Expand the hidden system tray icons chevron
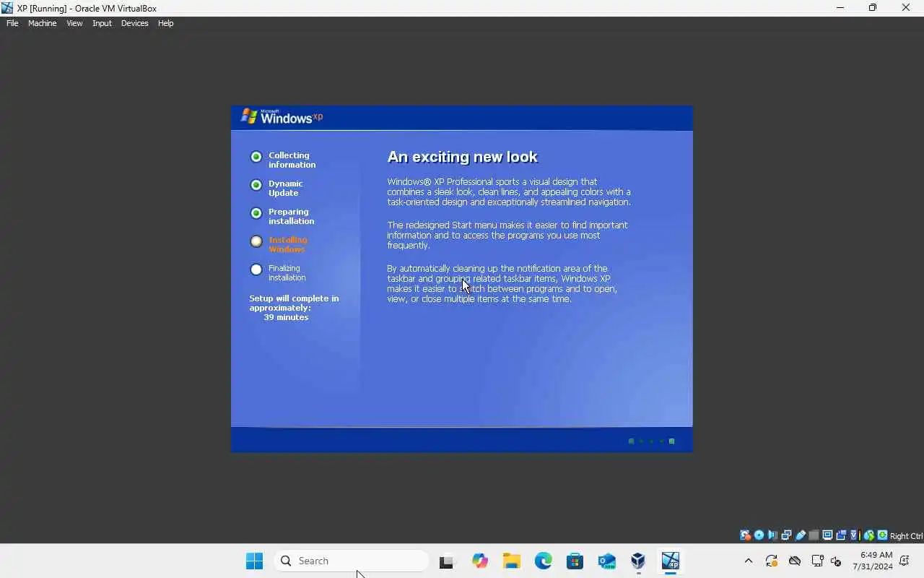Viewport: 924px width, 578px height. tap(749, 561)
